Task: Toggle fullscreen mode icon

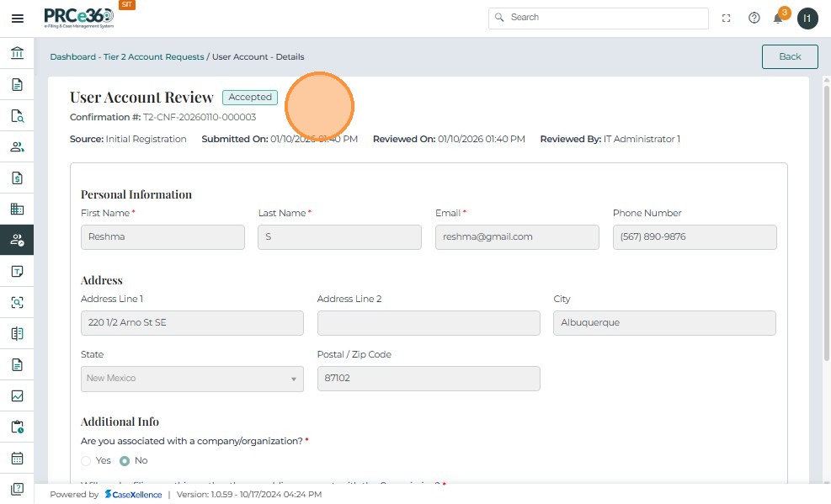Action: point(727,19)
